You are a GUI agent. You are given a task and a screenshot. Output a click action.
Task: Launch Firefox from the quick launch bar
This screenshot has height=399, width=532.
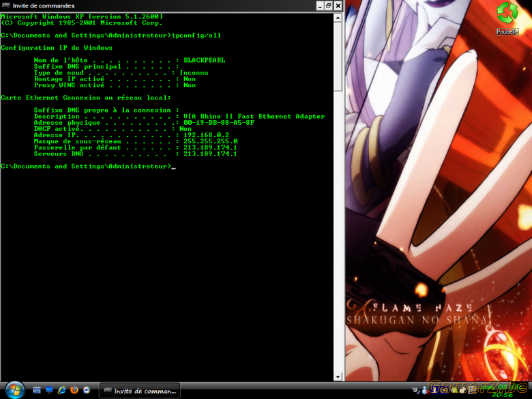[x=74, y=390]
